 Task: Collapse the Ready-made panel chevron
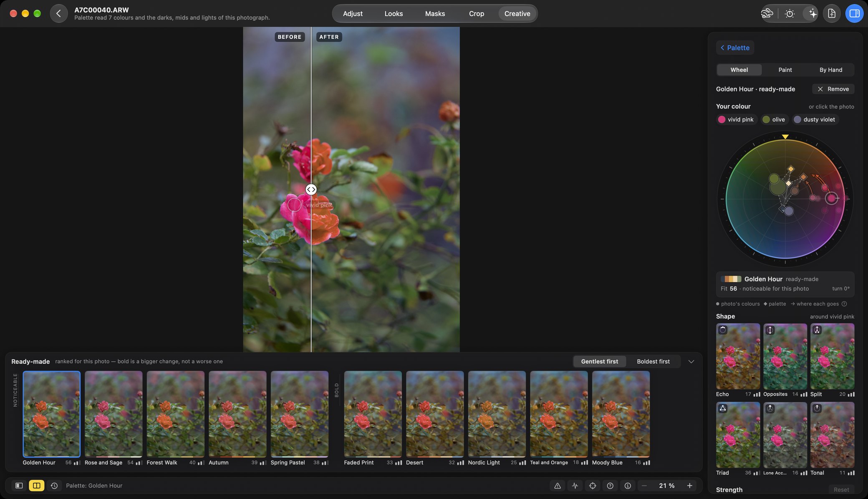coord(691,362)
